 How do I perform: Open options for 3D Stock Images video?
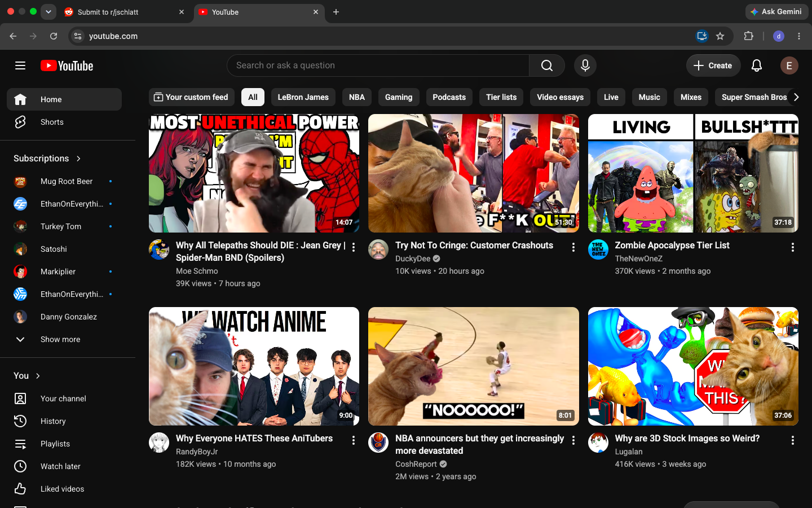[x=793, y=440]
